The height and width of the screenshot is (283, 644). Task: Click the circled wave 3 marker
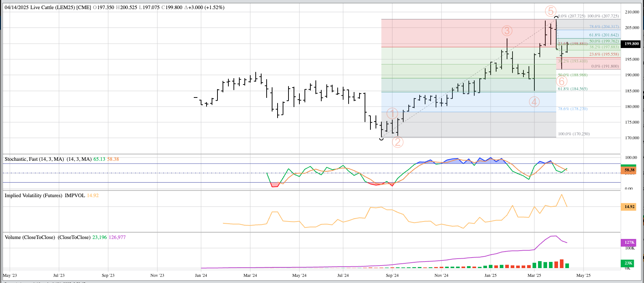507,31
